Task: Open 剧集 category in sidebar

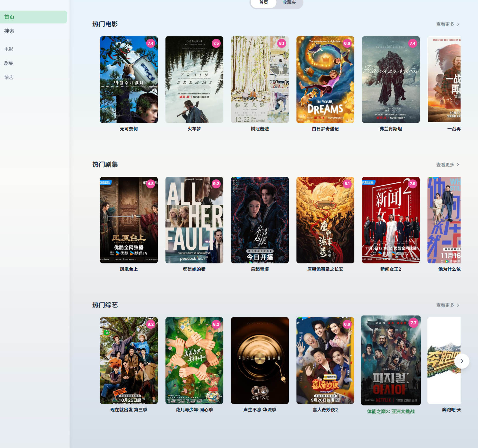Action: tap(9, 63)
